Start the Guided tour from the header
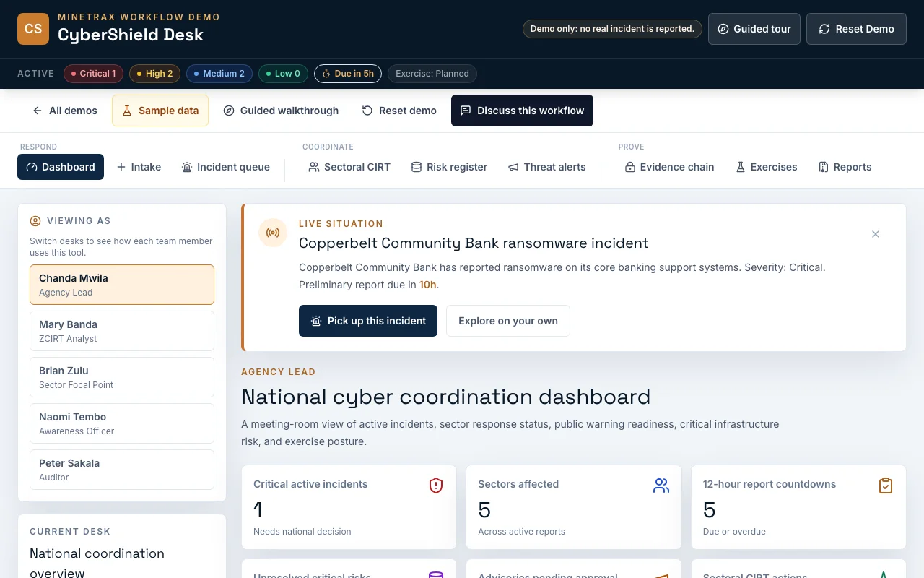The image size is (924, 578). tap(754, 29)
